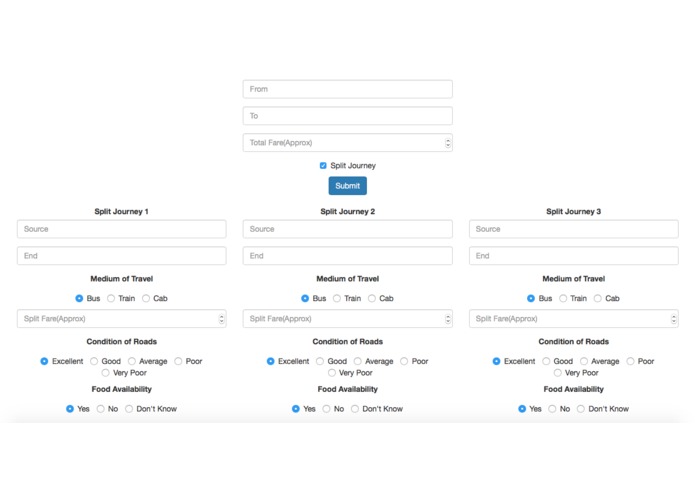This screenshot has width=695, height=494.
Task: Choose Excellent roads in Split Journey 1
Action: pyautogui.click(x=44, y=362)
